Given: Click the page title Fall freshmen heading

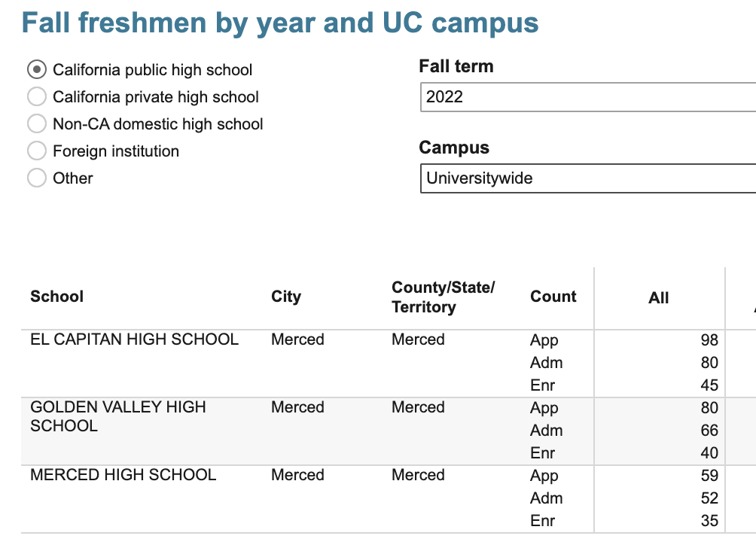Looking at the screenshot, I should (x=280, y=23).
